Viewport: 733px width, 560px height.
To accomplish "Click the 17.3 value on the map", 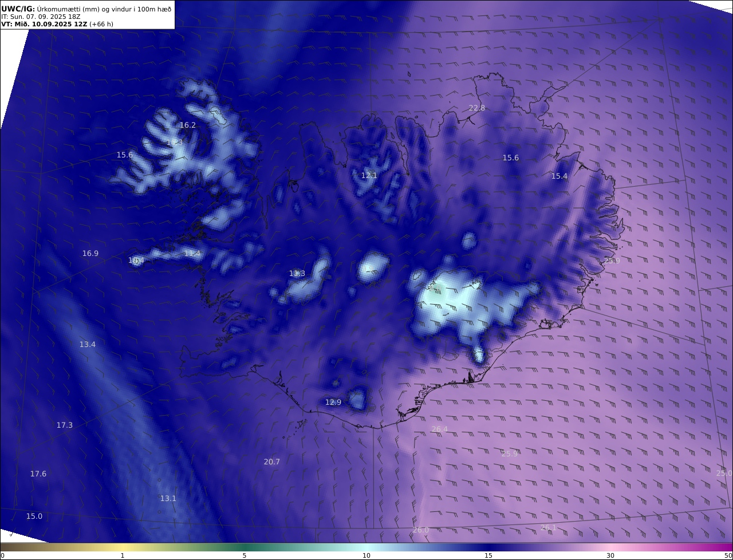I will [x=65, y=425].
